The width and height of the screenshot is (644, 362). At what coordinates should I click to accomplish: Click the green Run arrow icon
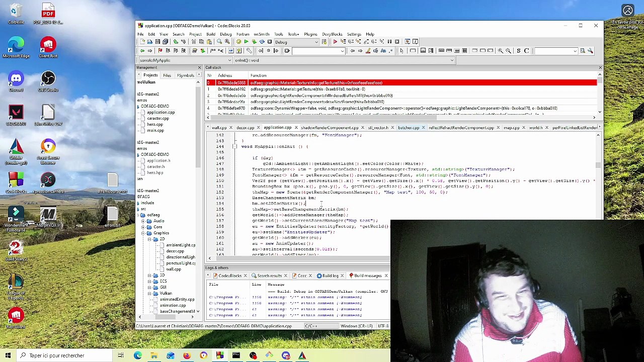(x=246, y=42)
